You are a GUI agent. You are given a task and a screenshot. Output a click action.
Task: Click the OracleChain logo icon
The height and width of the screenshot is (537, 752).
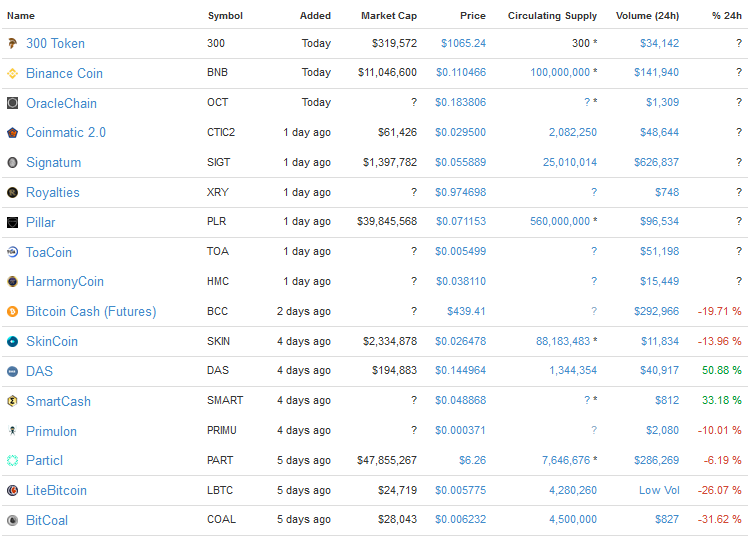pyautogui.click(x=12, y=103)
